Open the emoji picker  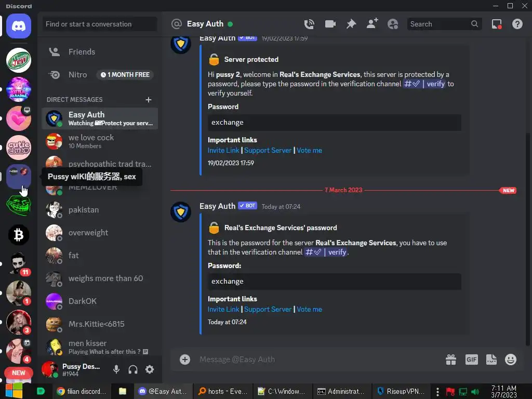[511, 360]
